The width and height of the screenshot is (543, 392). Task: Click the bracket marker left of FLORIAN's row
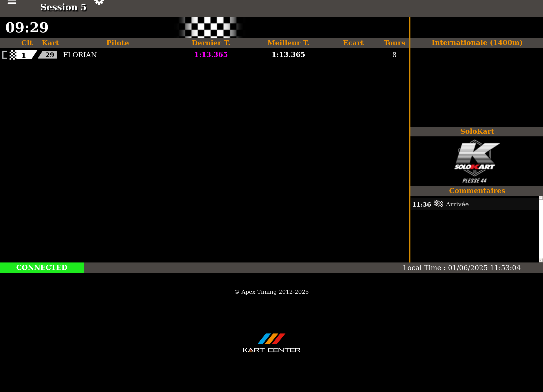[x=5, y=55]
